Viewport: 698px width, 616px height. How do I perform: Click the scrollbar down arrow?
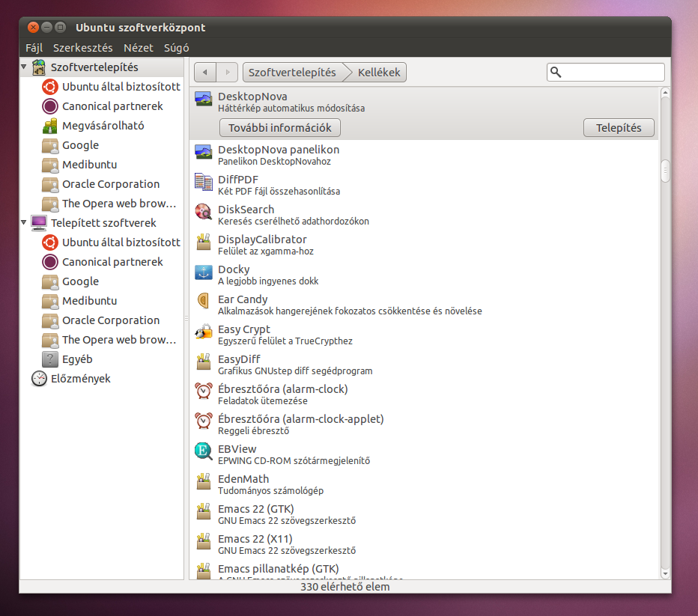coord(665,574)
